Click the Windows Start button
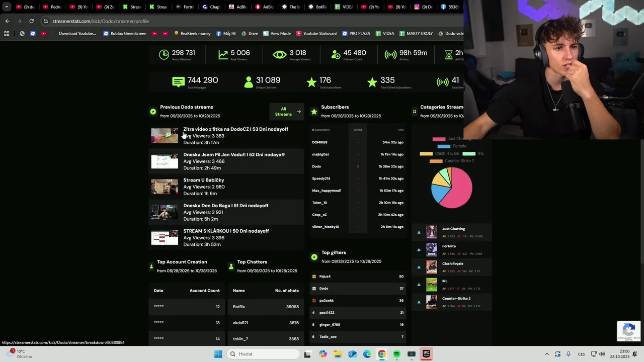This screenshot has width=644, height=362. 218,354
